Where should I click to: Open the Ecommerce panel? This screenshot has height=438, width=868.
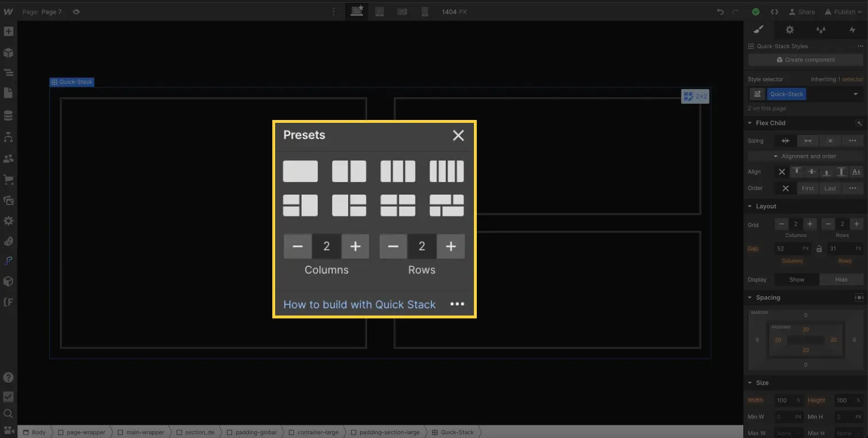(x=9, y=179)
